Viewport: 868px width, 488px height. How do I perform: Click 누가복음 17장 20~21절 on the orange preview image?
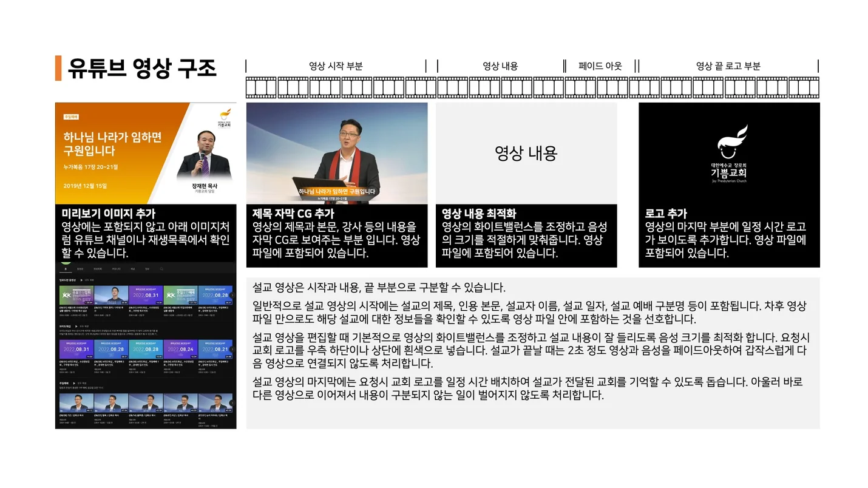pos(90,167)
